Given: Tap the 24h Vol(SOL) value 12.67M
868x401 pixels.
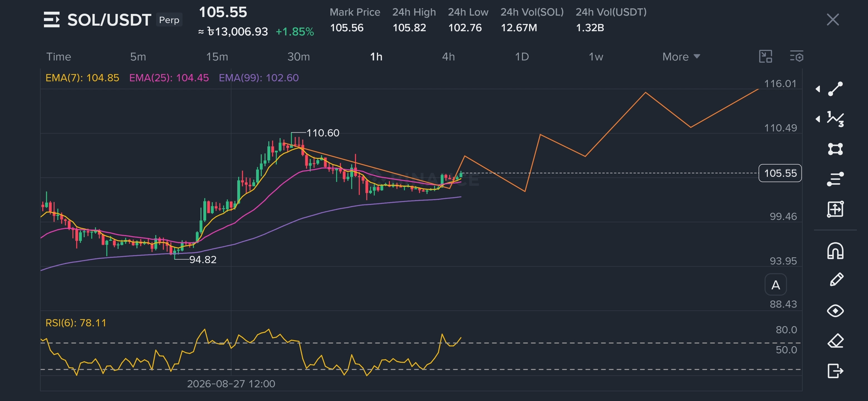Looking at the screenshot, I should point(519,28).
